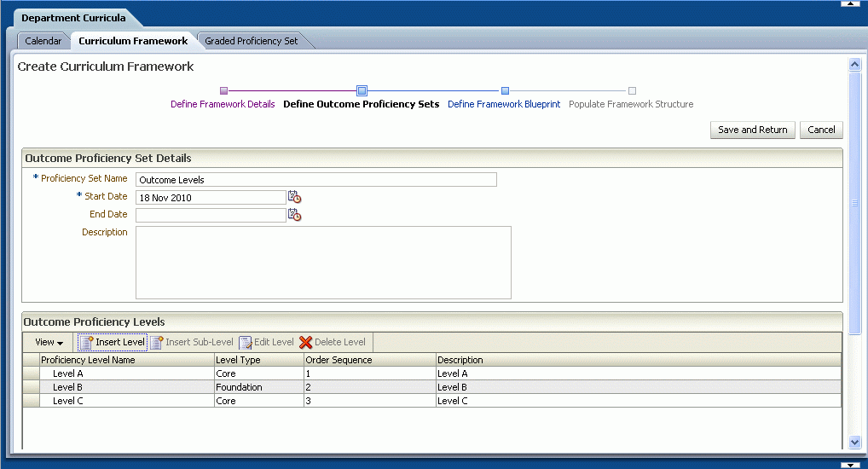
Task: Click the collapse arrow at top right corner
Action: point(850,3)
